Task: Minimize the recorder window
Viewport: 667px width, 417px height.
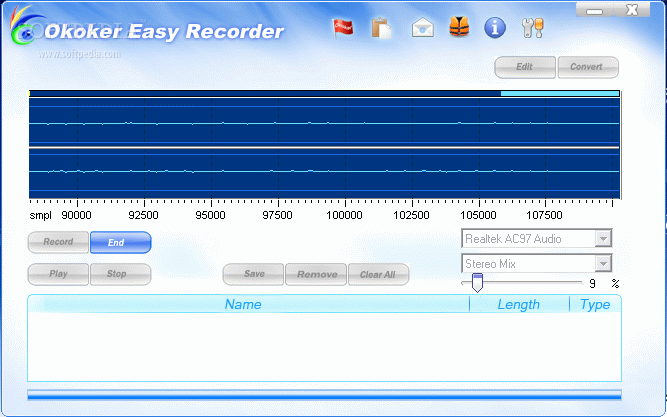Action: click(594, 10)
